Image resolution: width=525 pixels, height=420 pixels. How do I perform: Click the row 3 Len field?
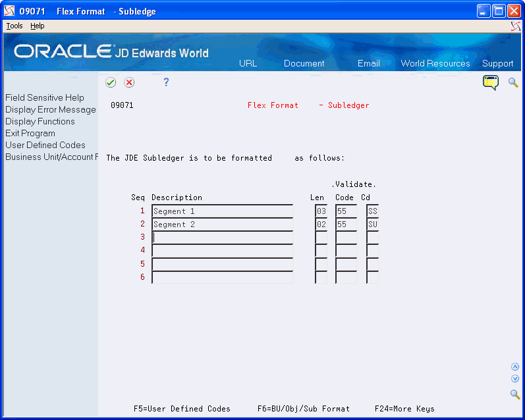pos(321,237)
